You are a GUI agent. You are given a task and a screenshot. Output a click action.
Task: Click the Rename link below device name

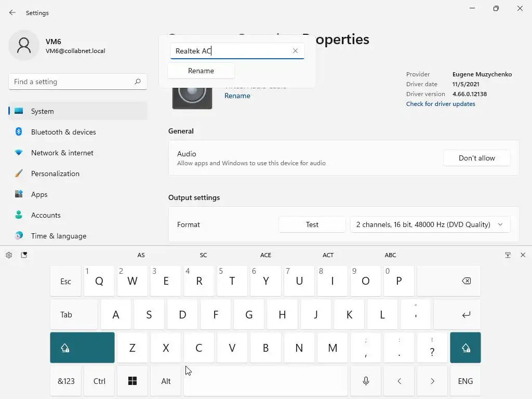pos(237,96)
